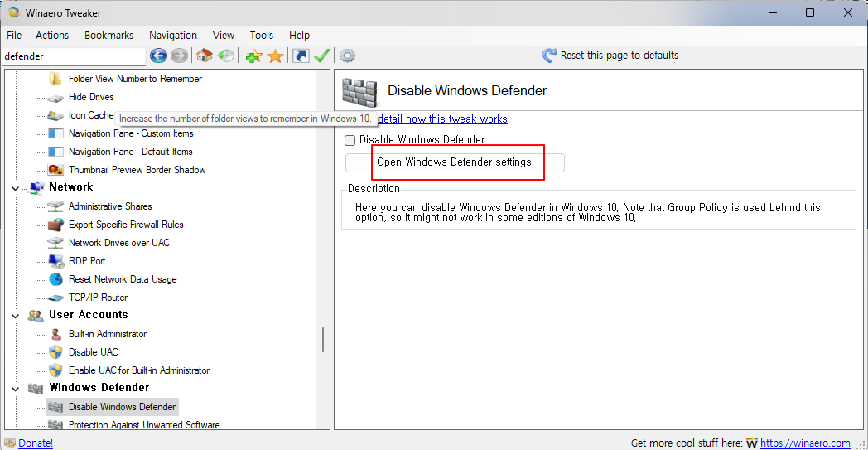Viewport: 868px width, 450px height.
Task: Click the green checkmark toolbar icon
Action: tap(321, 56)
